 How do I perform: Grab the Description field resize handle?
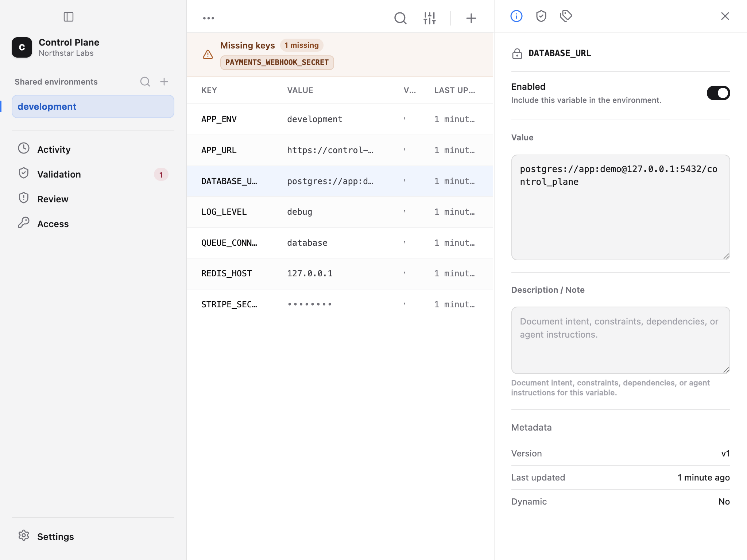click(x=726, y=370)
